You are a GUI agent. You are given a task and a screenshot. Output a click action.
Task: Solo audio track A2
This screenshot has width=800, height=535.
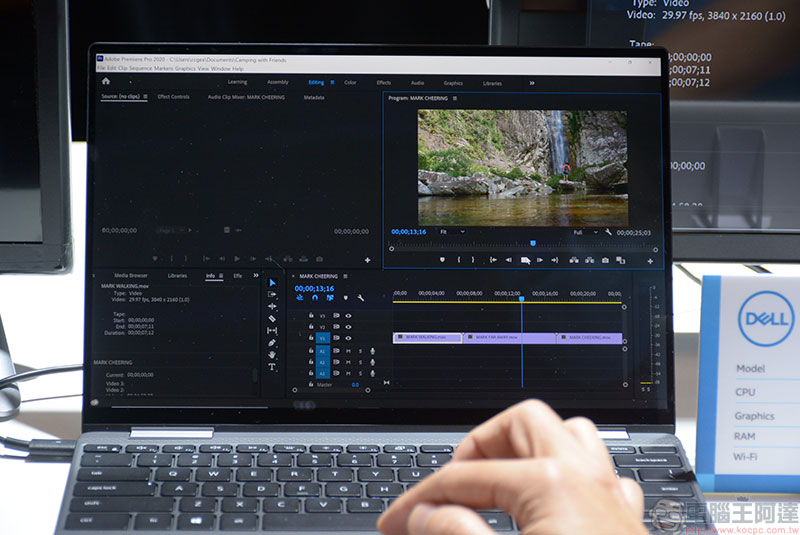361,362
